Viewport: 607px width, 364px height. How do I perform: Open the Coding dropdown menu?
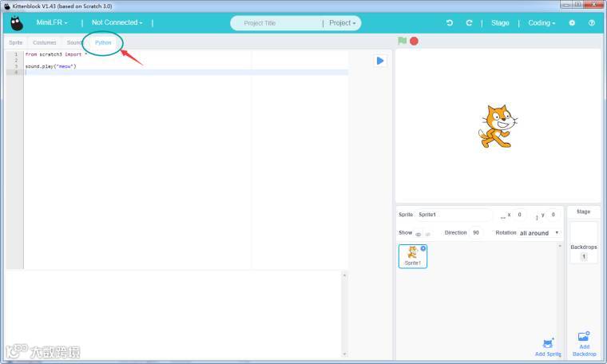click(x=542, y=23)
